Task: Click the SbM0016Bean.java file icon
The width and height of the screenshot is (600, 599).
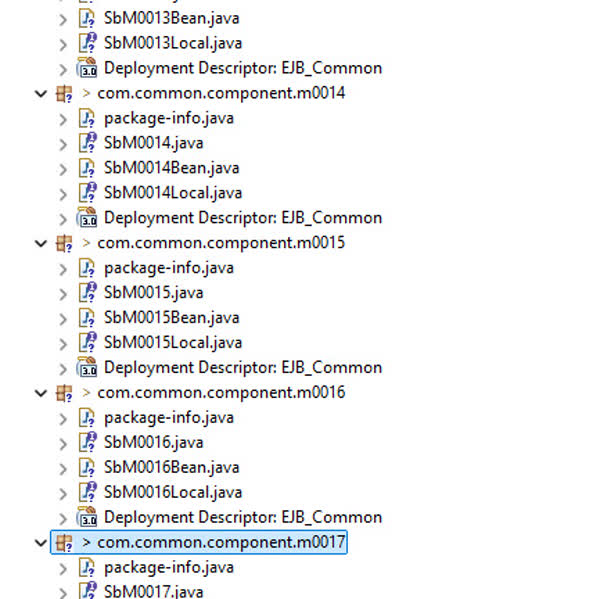Action: click(x=87, y=468)
